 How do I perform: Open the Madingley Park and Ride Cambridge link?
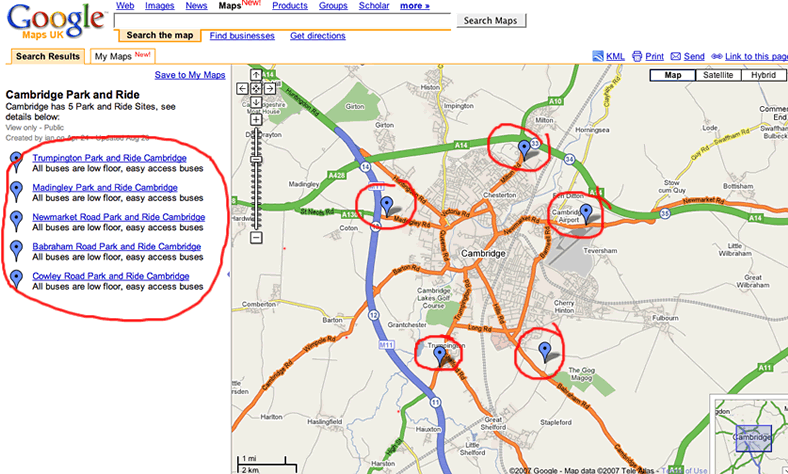point(105,187)
